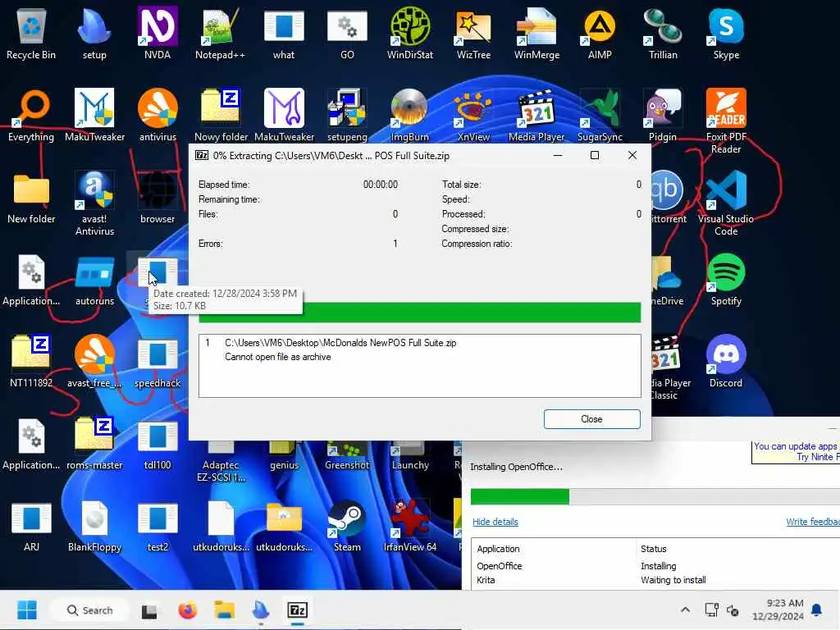This screenshot has height=630, width=840.
Task: Click the 'Try Ninite' update notice
Action: (x=796, y=452)
